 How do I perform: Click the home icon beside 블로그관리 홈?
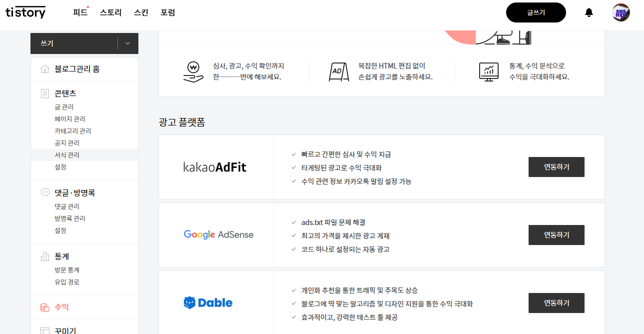click(x=45, y=69)
